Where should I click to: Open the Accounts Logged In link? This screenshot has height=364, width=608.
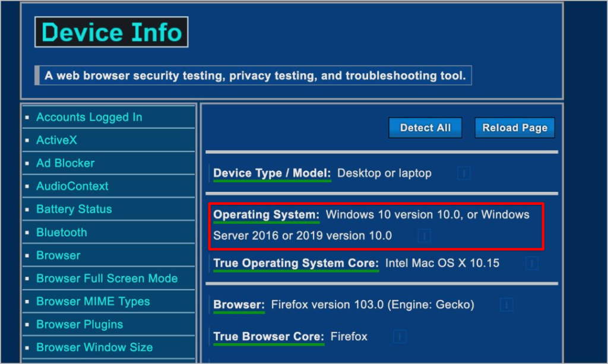89,117
